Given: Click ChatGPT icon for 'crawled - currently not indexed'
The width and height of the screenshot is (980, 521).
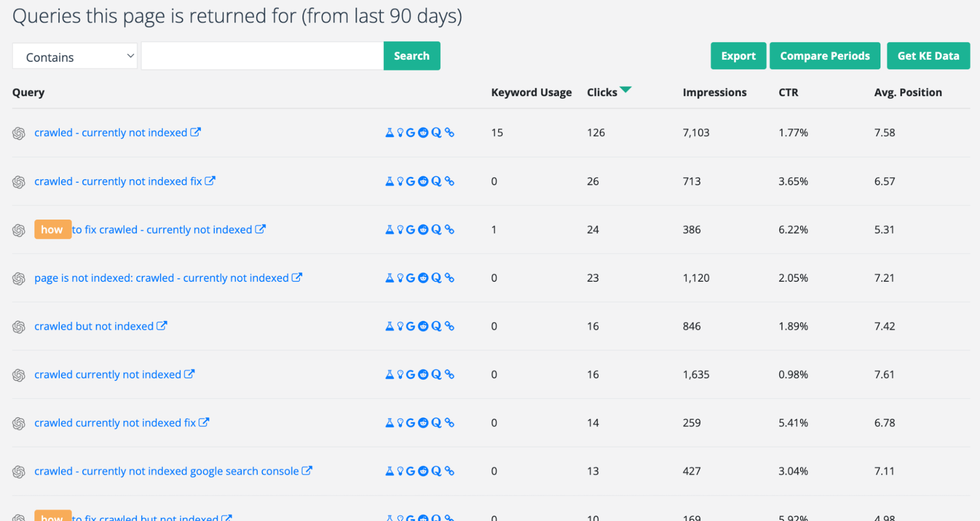Looking at the screenshot, I should (x=19, y=133).
